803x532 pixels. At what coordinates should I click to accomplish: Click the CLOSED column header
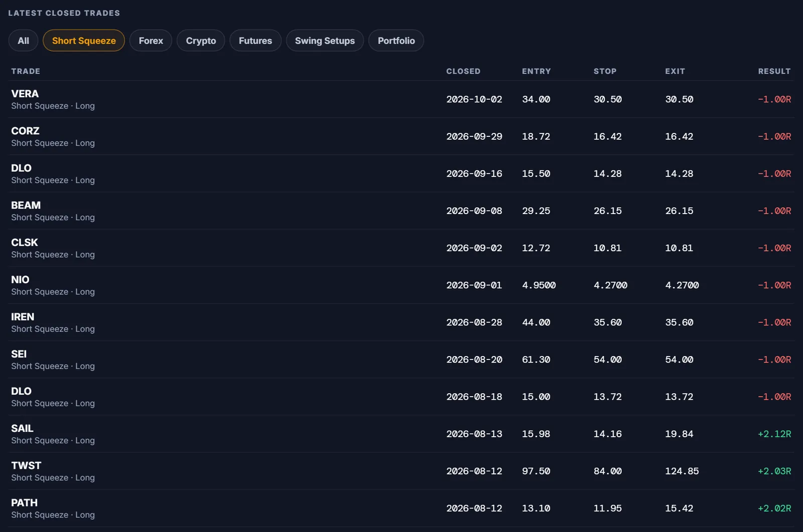[x=463, y=71]
